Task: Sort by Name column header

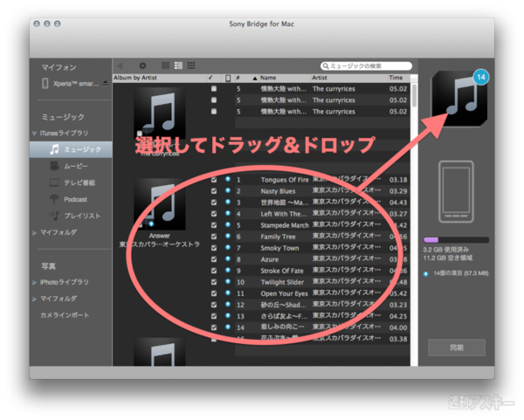Action: (x=268, y=78)
